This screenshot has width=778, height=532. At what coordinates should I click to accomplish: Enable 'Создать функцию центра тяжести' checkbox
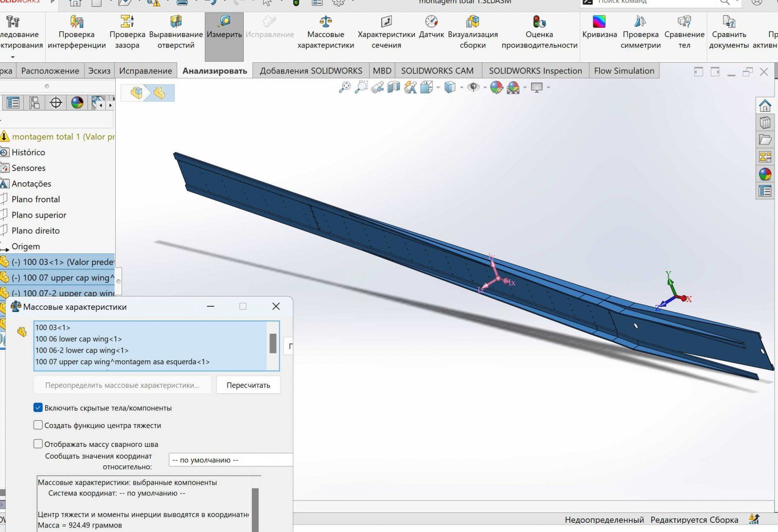click(38, 425)
